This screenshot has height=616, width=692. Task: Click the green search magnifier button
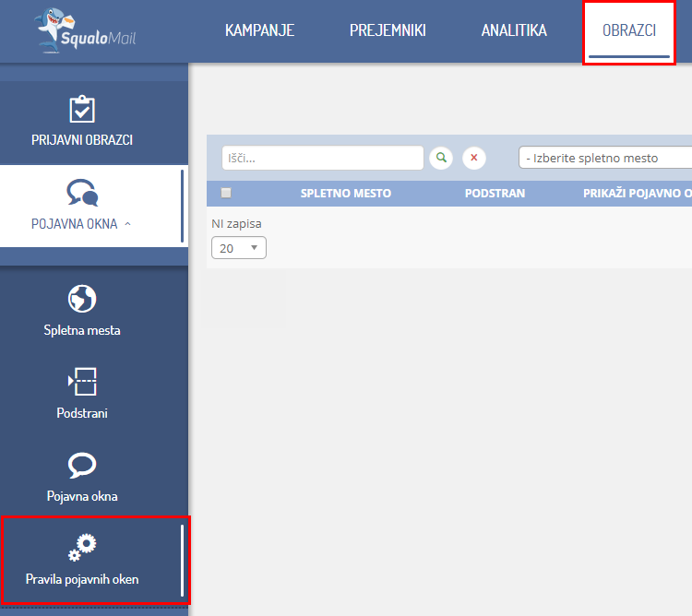(442, 158)
